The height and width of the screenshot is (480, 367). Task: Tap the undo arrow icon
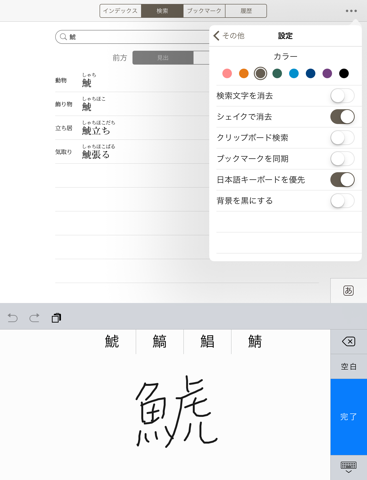tap(13, 318)
